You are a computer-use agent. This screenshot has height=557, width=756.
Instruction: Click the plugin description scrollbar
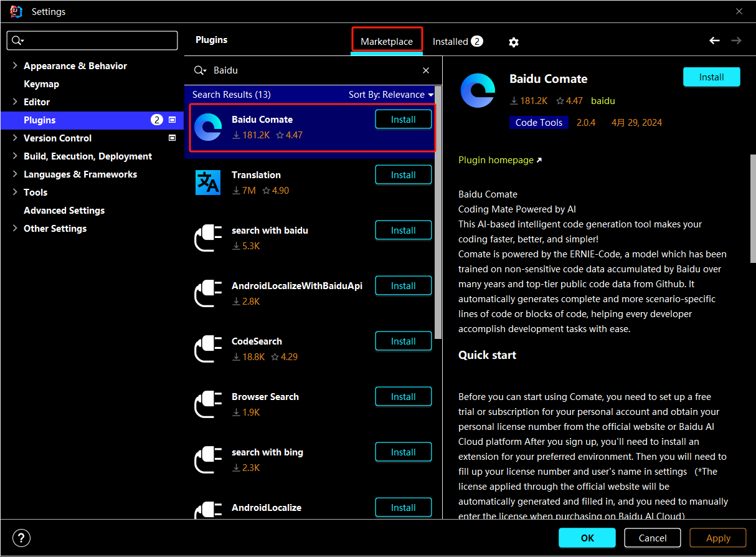coord(753,209)
